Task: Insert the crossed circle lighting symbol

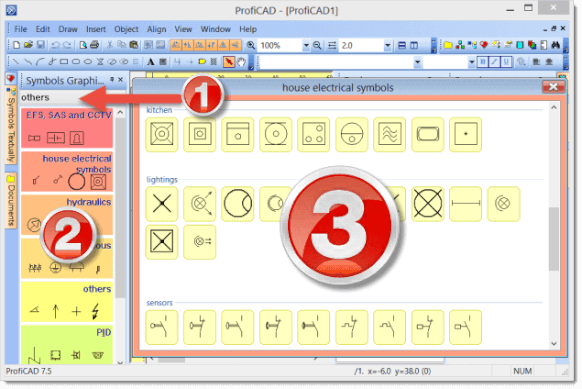Action: coord(428,203)
